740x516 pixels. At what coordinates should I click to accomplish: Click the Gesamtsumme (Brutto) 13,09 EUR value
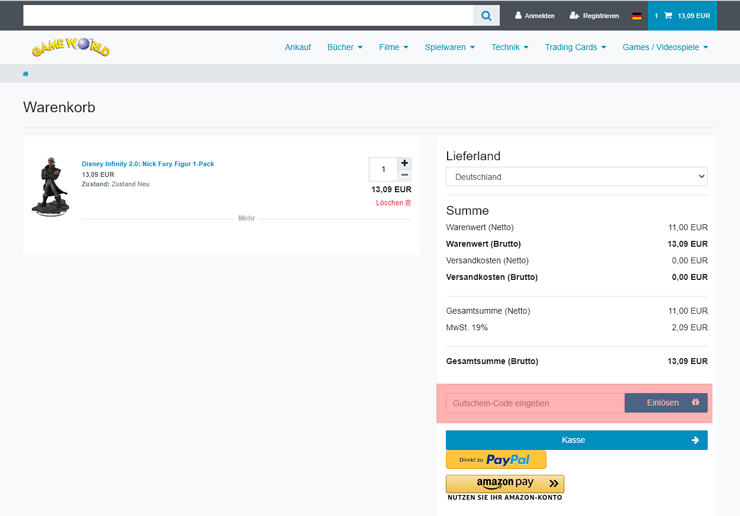tap(687, 361)
